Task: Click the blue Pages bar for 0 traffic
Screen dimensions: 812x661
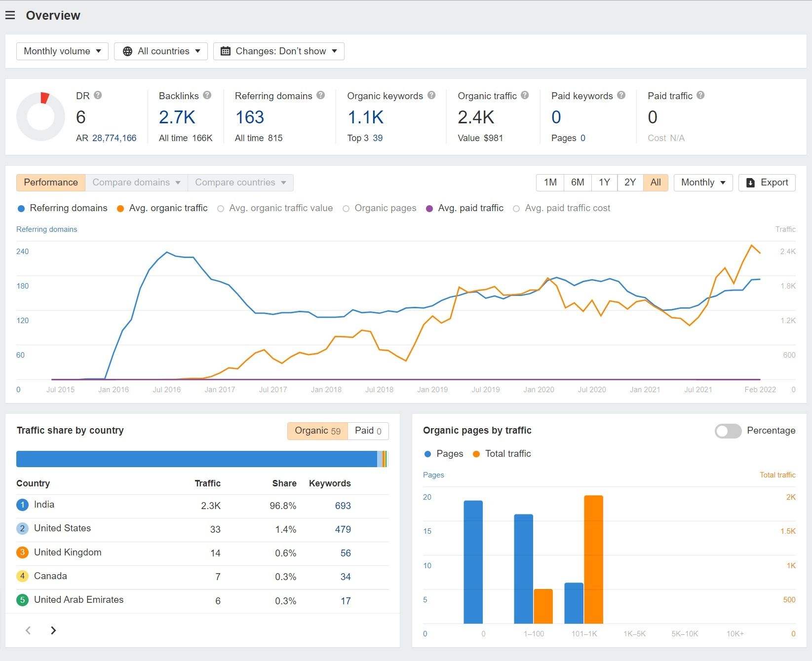Action: (473, 562)
